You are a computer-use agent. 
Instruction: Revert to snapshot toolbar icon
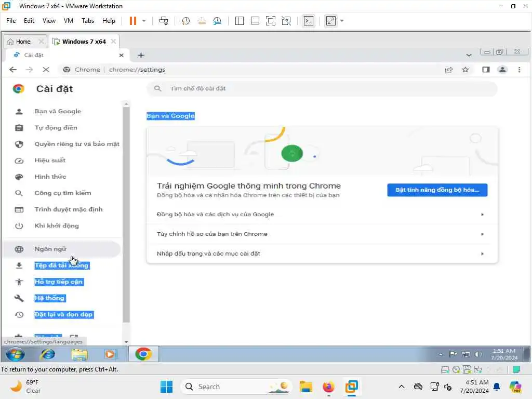202,21
